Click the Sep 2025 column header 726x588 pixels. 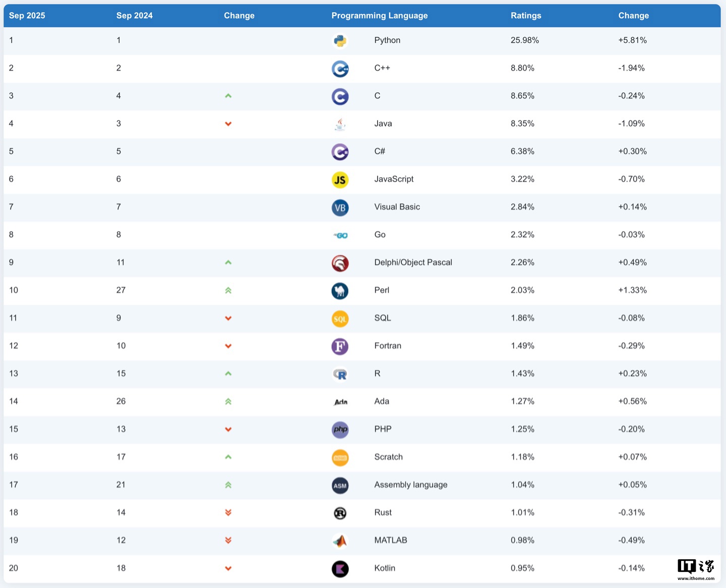[x=27, y=16]
